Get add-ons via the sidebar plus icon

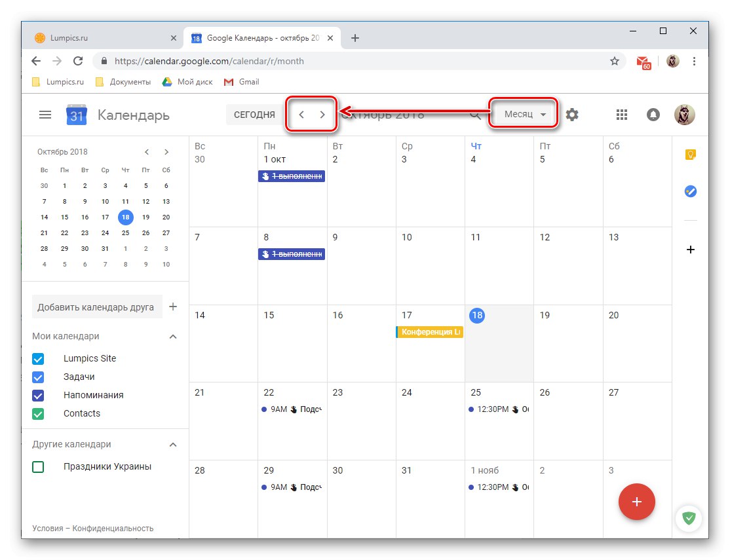point(690,250)
